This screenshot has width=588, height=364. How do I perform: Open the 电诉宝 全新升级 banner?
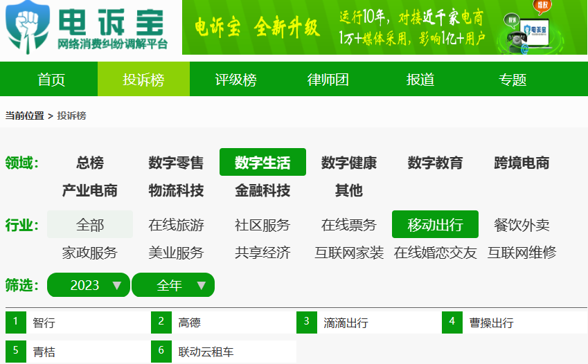pos(385,28)
